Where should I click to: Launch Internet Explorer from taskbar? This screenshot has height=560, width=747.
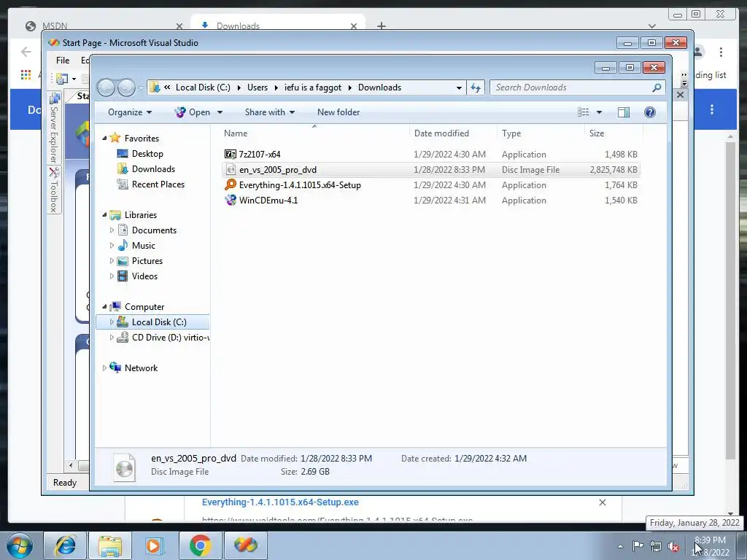pyautogui.click(x=65, y=545)
